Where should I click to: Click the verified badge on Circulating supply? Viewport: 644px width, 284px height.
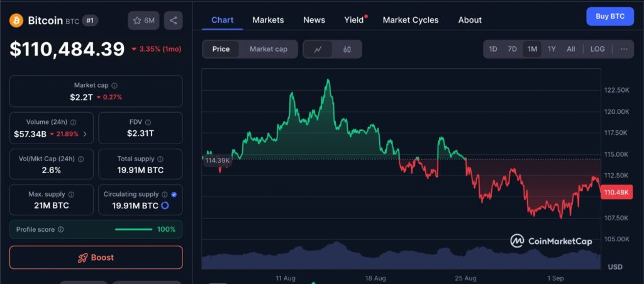click(x=174, y=195)
